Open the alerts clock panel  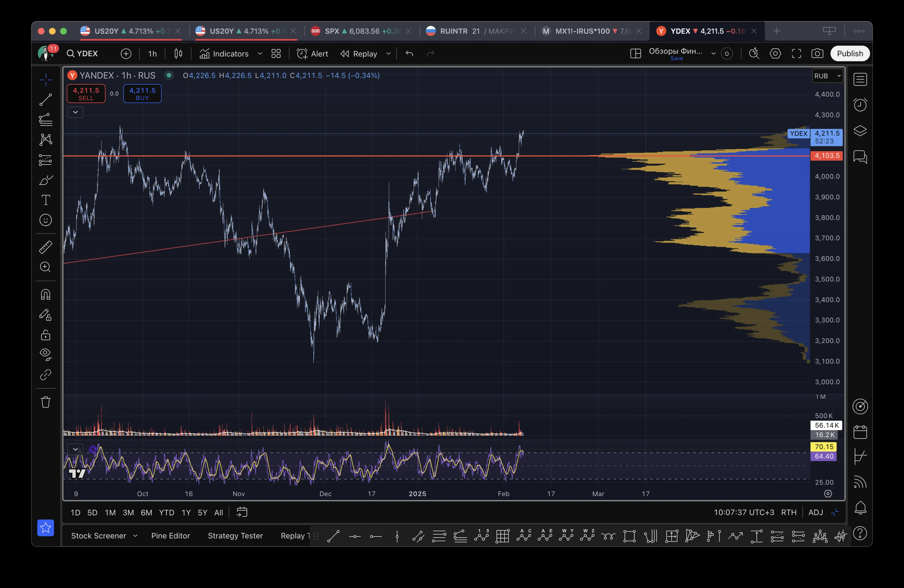pyautogui.click(x=860, y=105)
